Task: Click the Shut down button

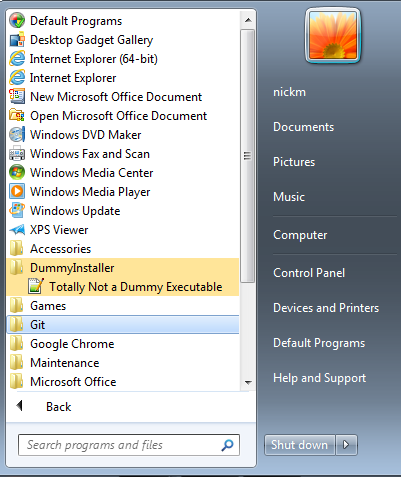Action: 299,445
